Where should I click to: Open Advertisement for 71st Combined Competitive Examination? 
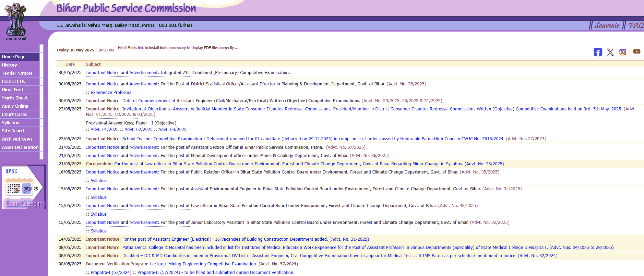click(x=144, y=73)
